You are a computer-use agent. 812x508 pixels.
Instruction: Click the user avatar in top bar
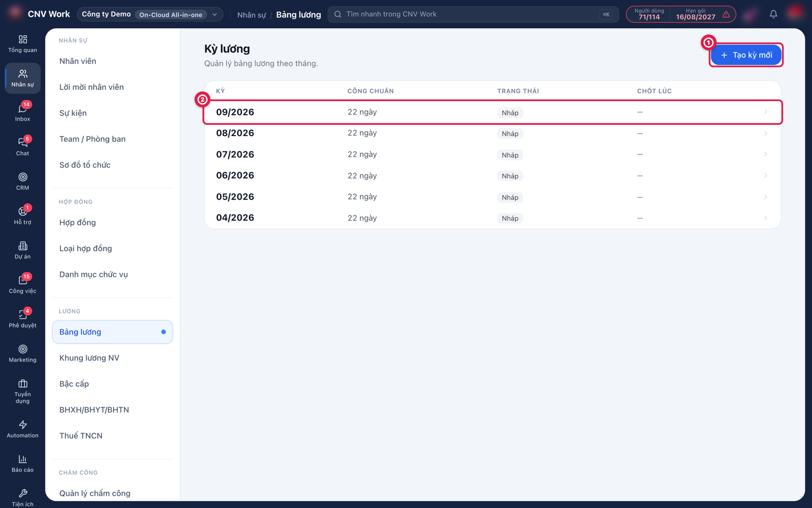[795, 13]
